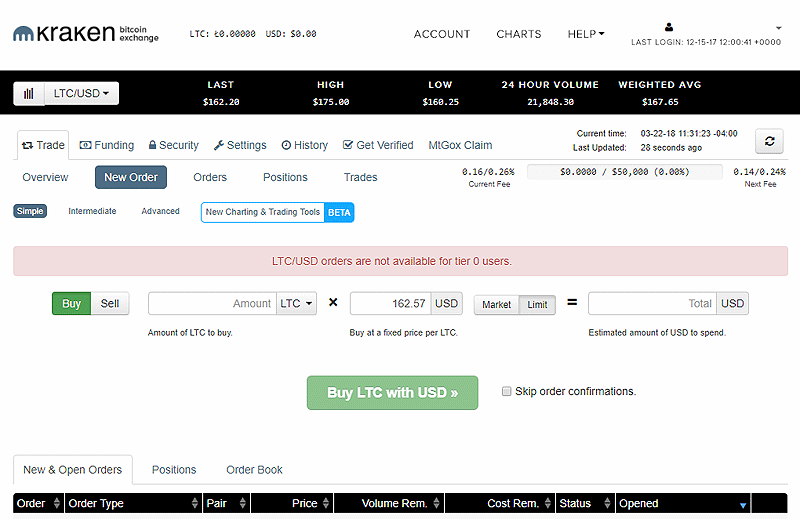Select the Market order type
The height and width of the screenshot is (519, 800).
click(x=496, y=305)
